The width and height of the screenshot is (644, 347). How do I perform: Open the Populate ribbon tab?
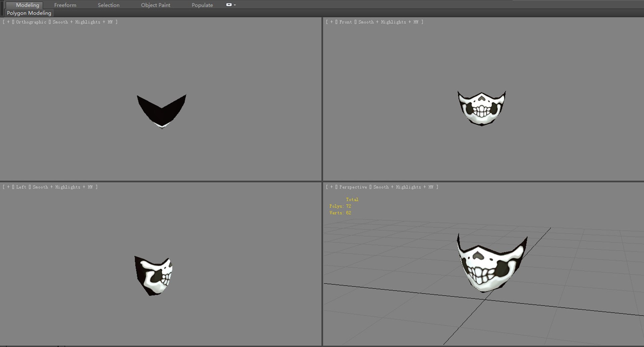[x=202, y=5]
